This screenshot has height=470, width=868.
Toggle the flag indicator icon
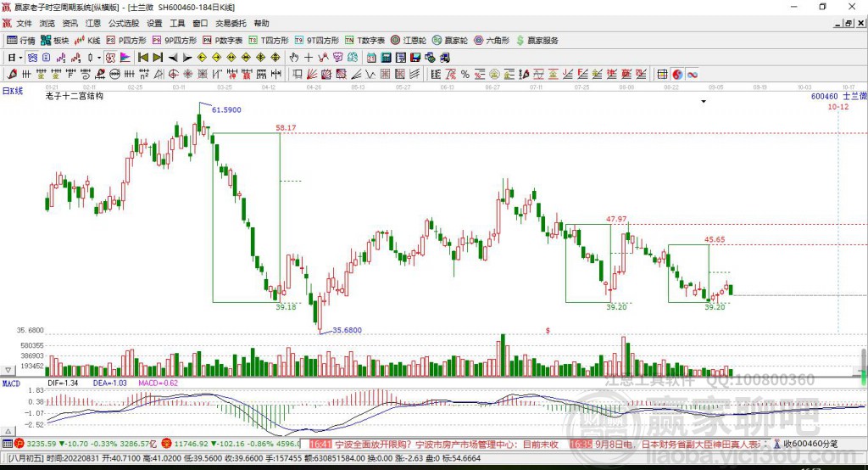point(125,58)
